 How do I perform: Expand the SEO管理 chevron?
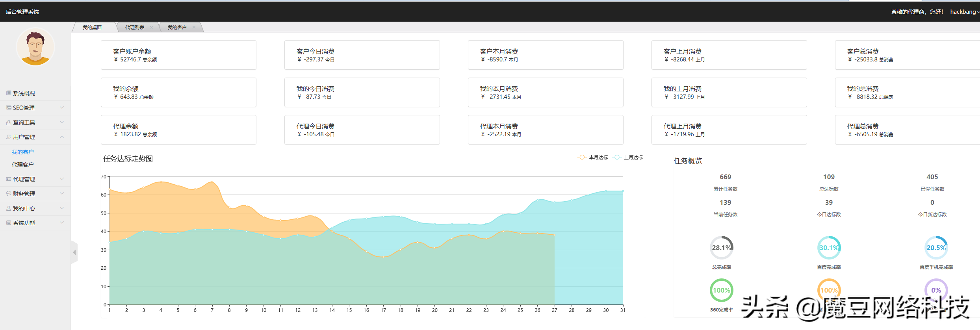62,108
